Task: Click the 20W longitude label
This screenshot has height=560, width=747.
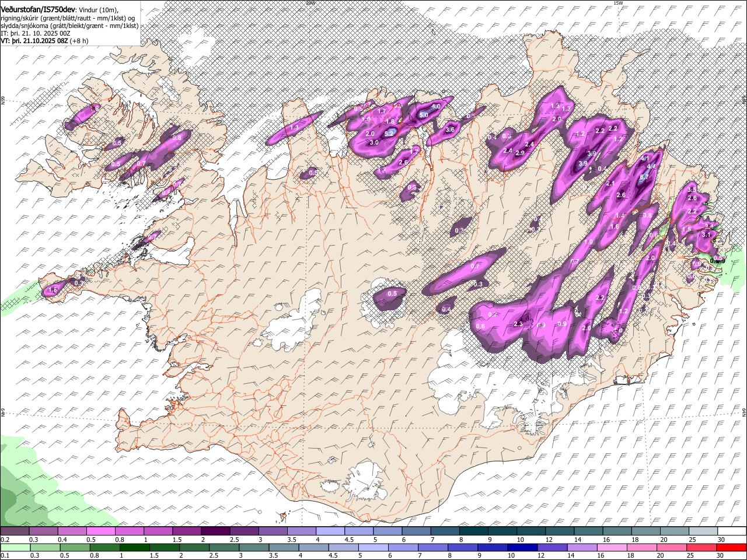Action: pos(310,3)
